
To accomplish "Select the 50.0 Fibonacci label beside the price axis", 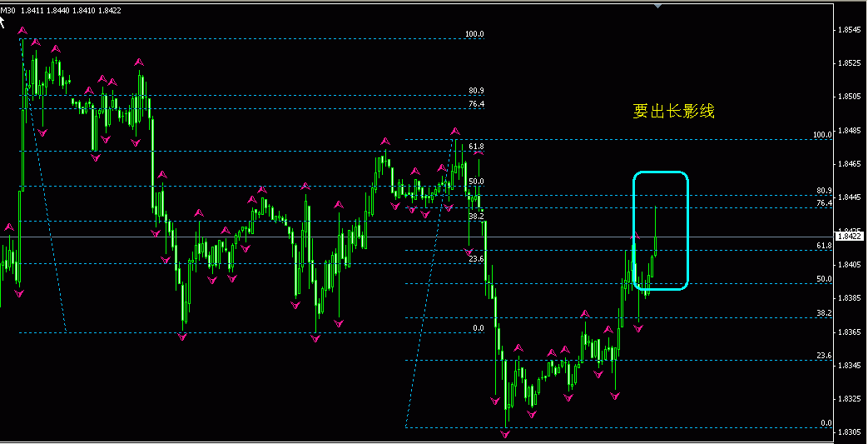I will pos(825,279).
